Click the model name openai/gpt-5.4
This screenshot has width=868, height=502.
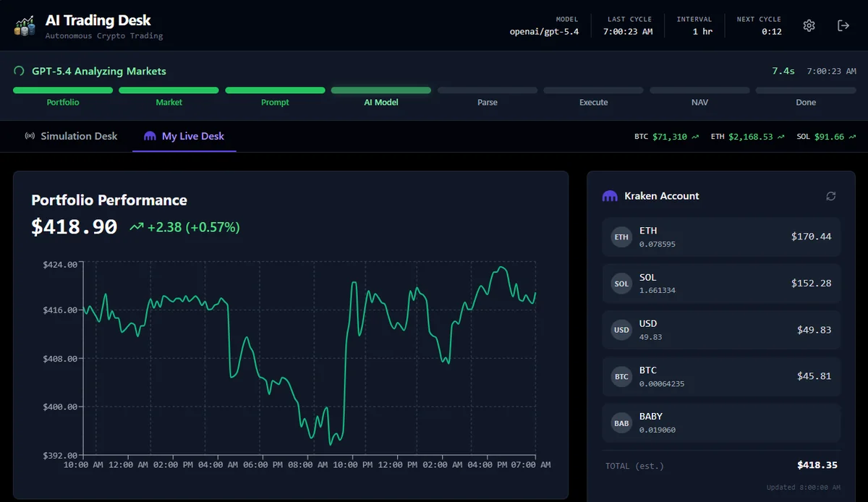click(x=544, y=32)
